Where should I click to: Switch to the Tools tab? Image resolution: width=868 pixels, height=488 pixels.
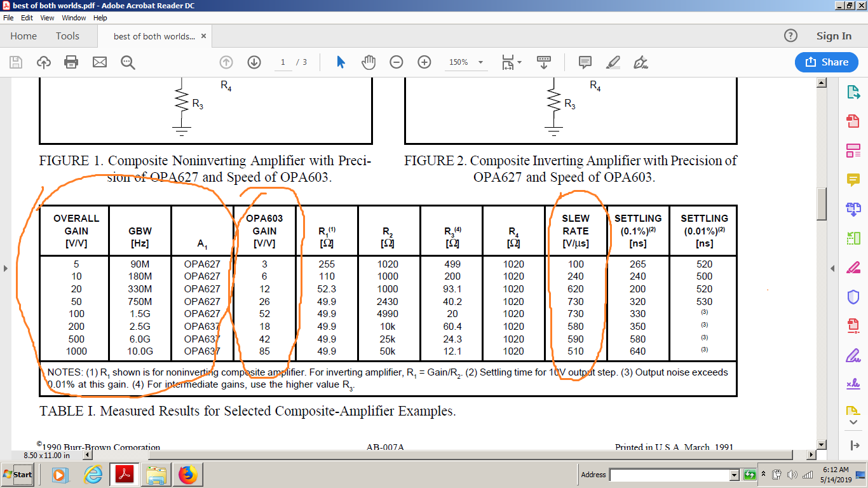pyautogui.click(x=67, y=36)
